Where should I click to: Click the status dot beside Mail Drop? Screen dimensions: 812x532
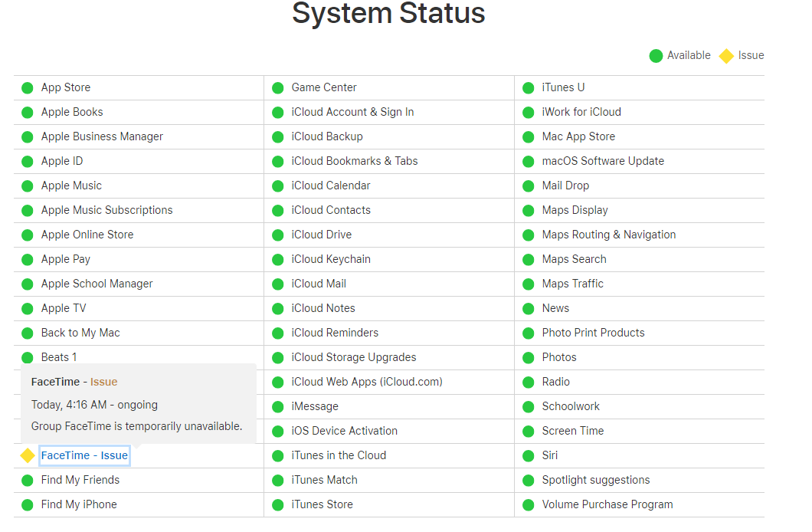529,186
